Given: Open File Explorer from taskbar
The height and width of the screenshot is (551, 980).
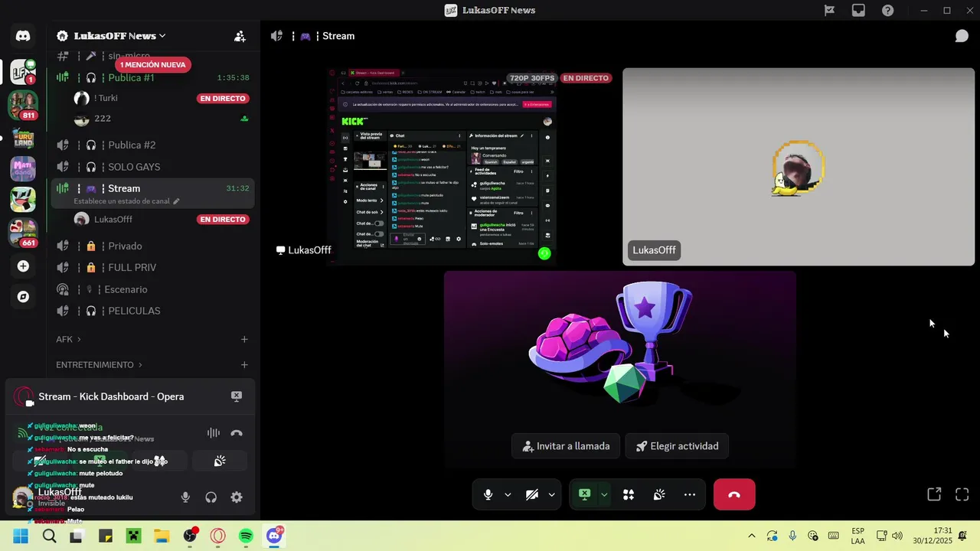Looking at the screenshot, I should [x=162, y=536].
